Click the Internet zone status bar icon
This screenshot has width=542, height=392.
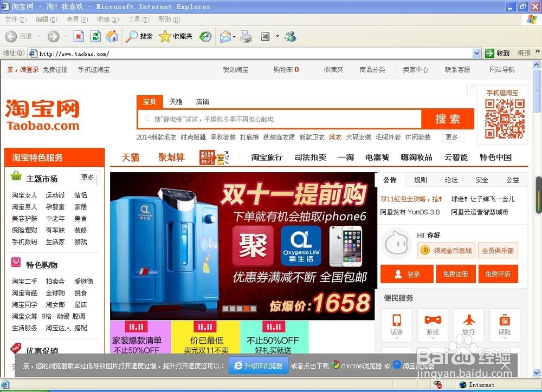tap(463, 384)
